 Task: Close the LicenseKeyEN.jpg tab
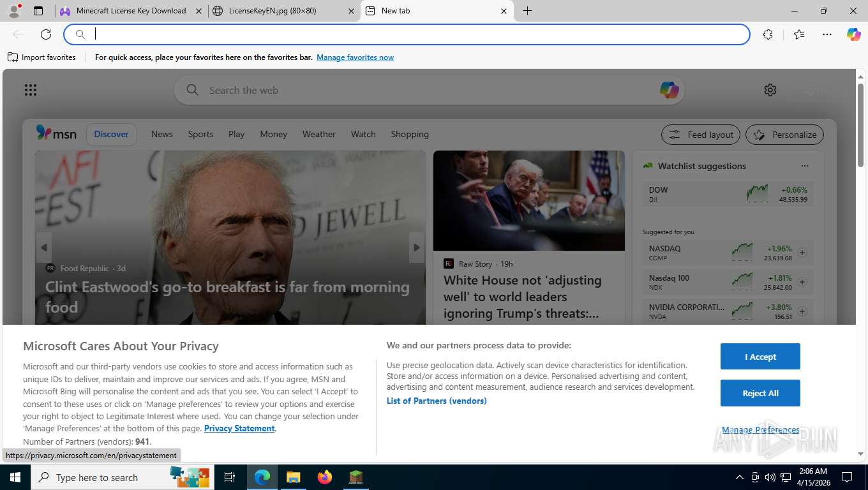tap(350, 11)
